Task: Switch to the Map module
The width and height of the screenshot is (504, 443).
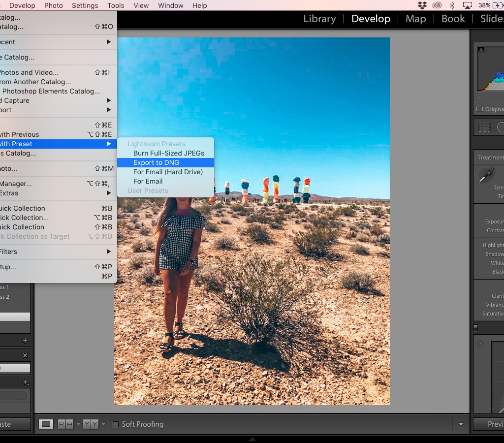Action: click(x=416, y=19)
